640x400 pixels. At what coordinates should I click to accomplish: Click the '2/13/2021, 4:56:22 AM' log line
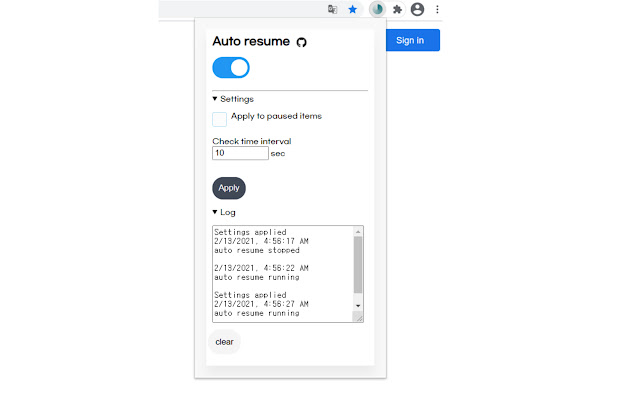(x=261, y=268)
